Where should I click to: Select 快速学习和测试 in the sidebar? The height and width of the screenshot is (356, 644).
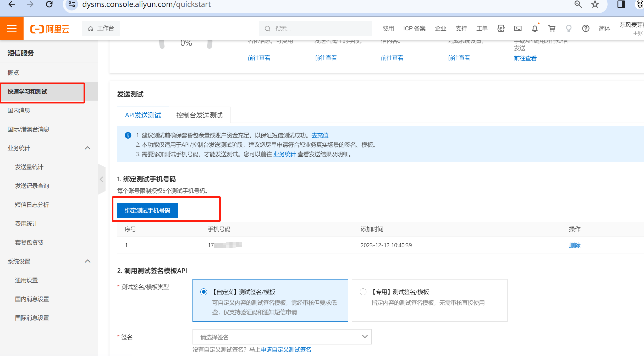pyautogui.click(x=27, y=92)
